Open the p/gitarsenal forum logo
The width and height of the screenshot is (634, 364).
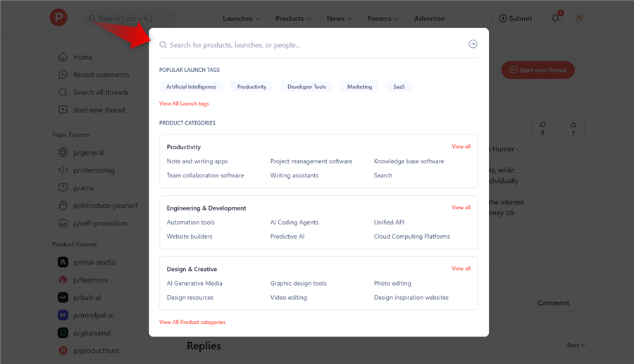63,333
